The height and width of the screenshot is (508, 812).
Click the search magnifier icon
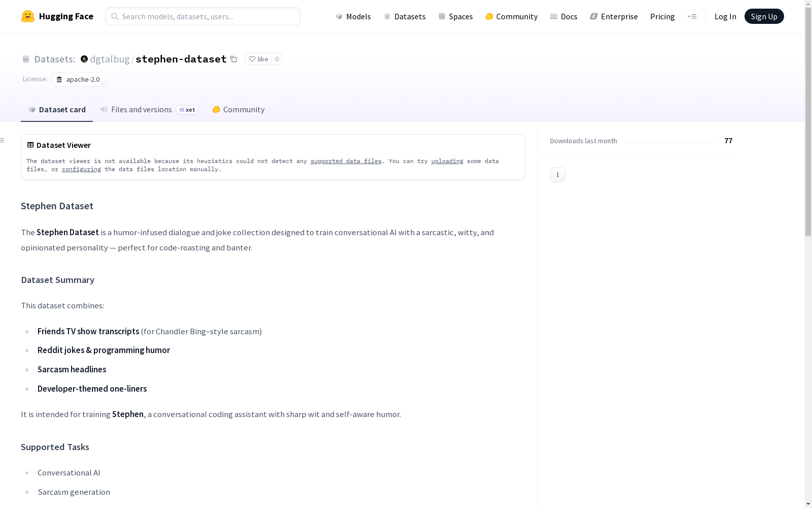pos(115,16)
